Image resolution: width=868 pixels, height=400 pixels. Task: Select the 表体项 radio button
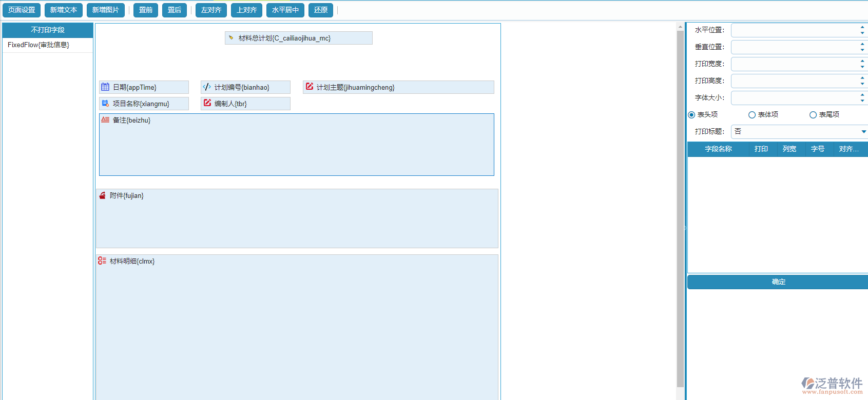pos(752,115)
